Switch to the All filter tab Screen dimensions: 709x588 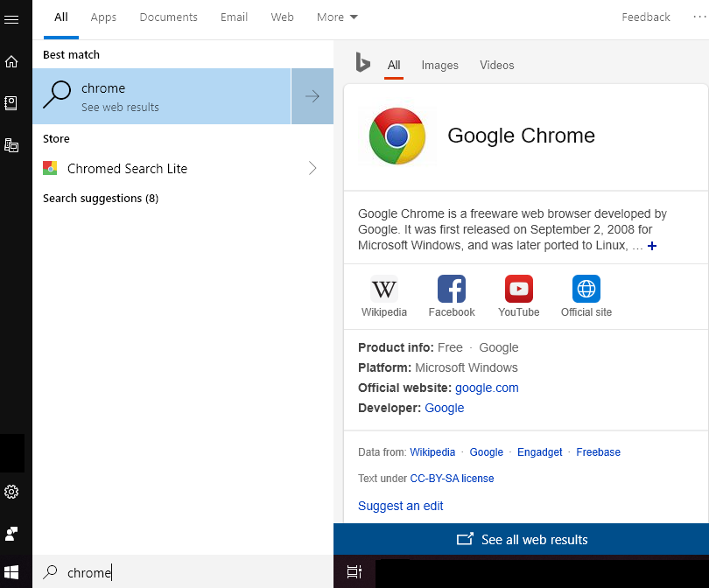[x=61, y=17]
